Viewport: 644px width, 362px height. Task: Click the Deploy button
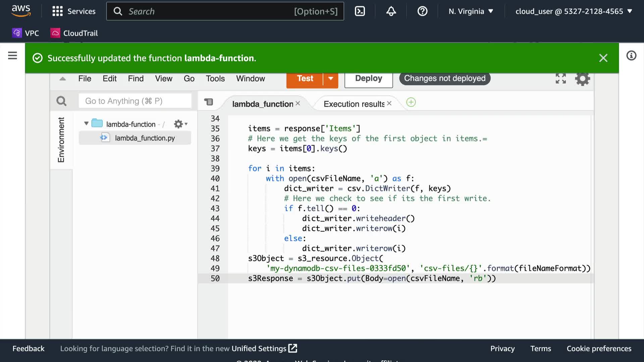pyautogui.click(x=368, y=78)
